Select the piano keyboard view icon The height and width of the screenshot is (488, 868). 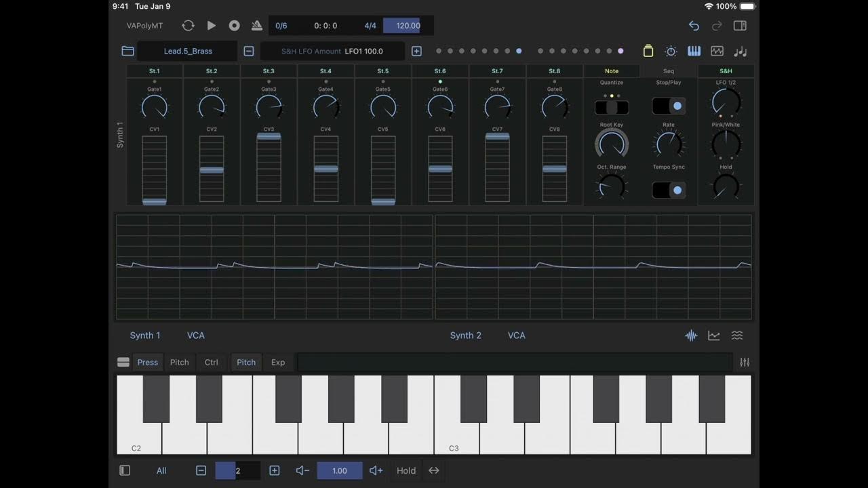pos(694,51)
